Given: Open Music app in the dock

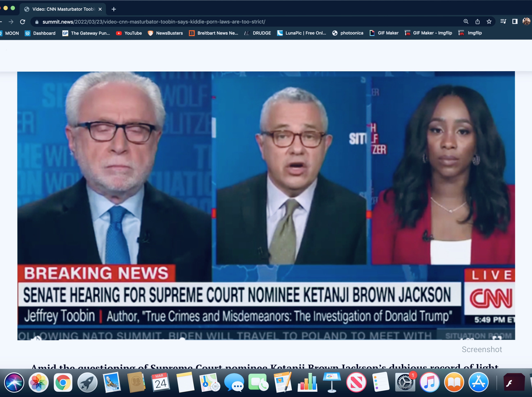Looking at the screenshot, I should (430, 382).
